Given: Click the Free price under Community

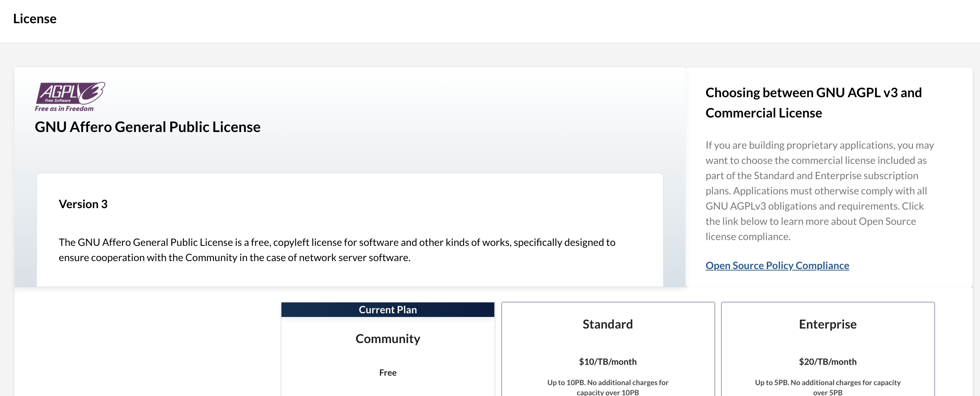Looking at the screenshot, I should 388,373.
